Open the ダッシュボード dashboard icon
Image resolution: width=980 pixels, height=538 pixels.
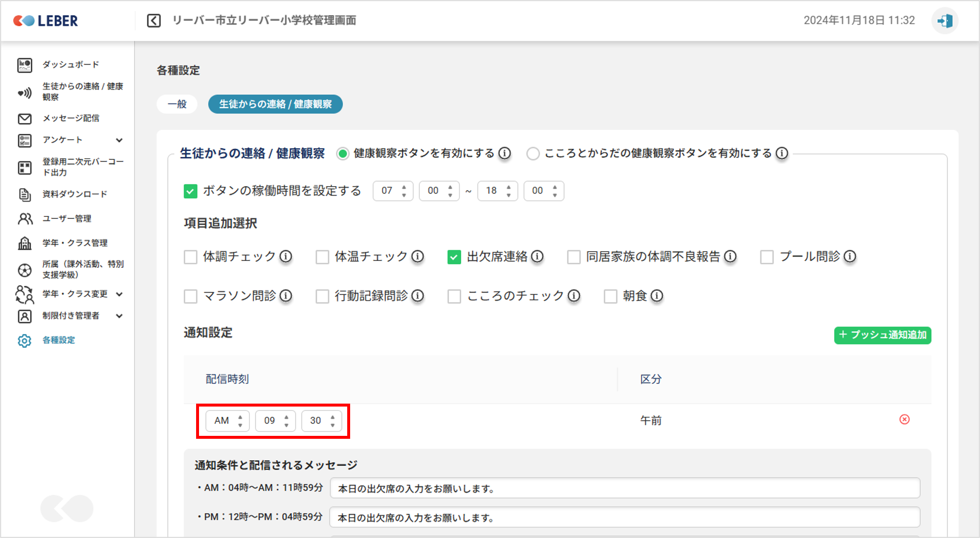coord(24,65)
